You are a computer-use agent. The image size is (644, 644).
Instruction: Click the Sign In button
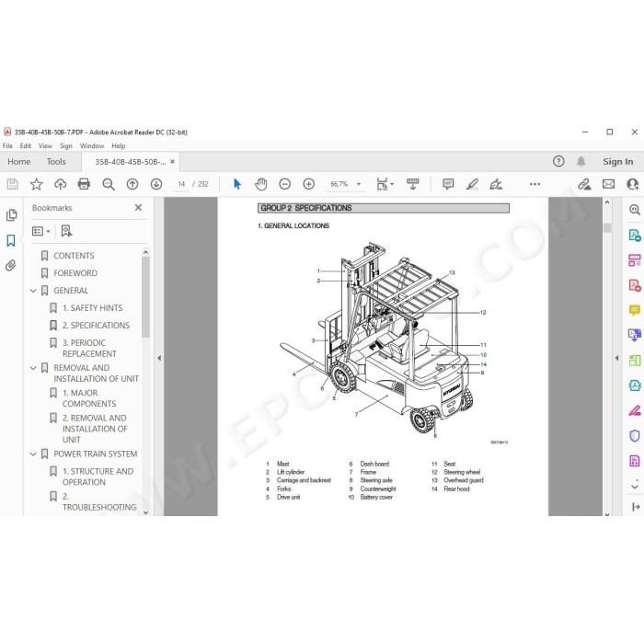[x=617, y=161]
